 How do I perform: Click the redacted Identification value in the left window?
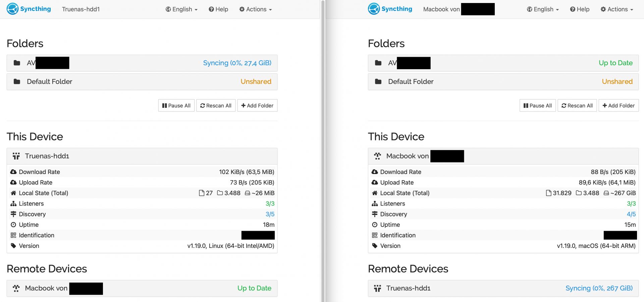pos(258,235)
